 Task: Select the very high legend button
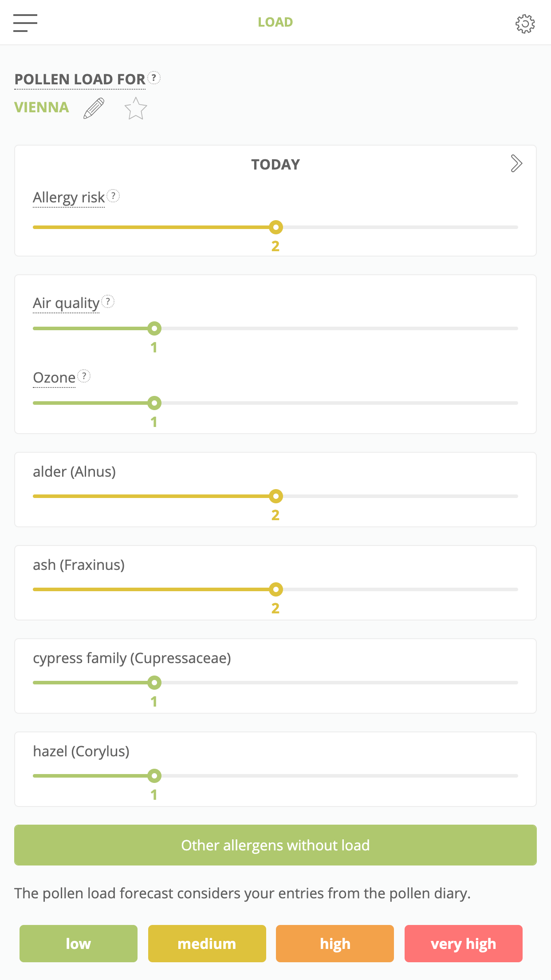463,944
